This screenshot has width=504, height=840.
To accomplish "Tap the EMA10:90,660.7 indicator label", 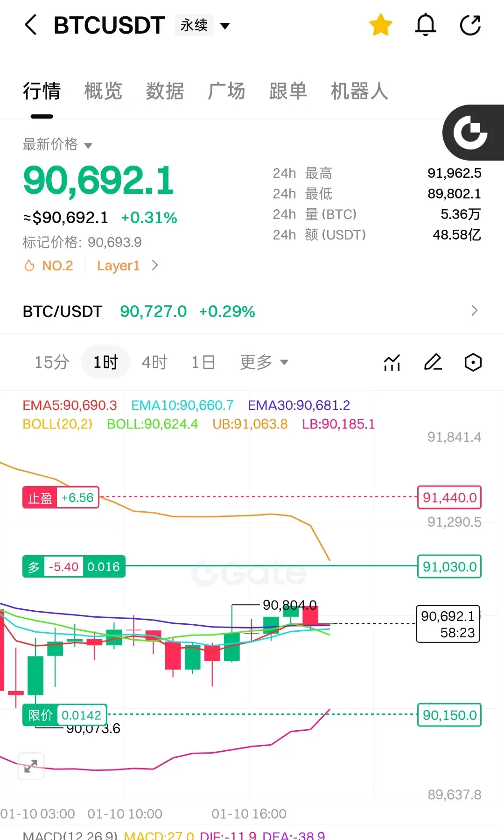I will (x=182, y=405).
